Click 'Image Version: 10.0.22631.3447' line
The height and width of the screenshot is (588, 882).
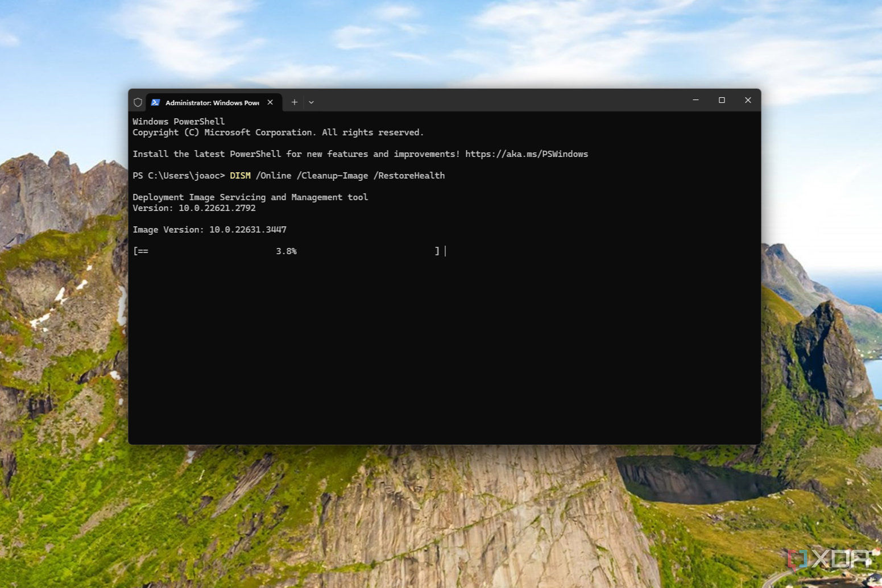pos(209,230)
